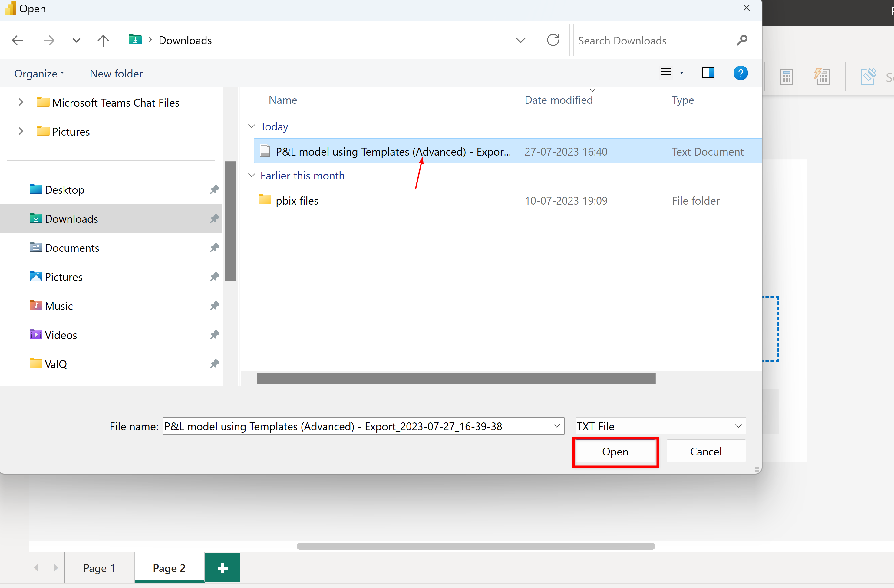The width and height of the screenshot is (894, 588).
Task: Expand Microsoft Teams Chat Files folder
Action: pyautogui.click(x=21, y=103)
